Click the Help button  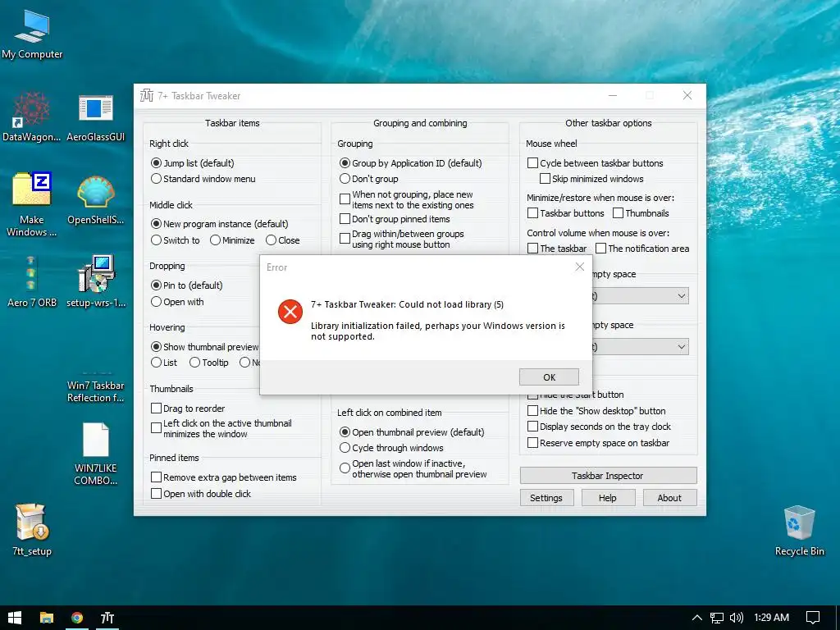(x=608, y=498)
